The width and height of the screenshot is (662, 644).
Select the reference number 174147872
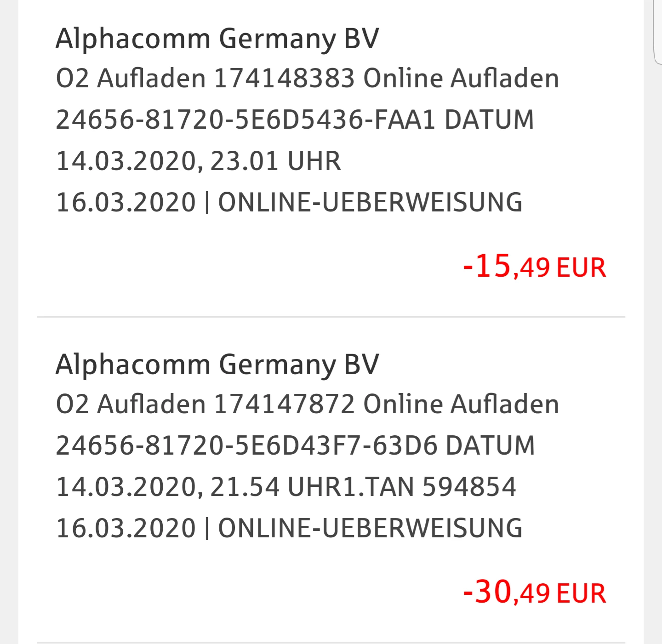click(x=285, y=404)
